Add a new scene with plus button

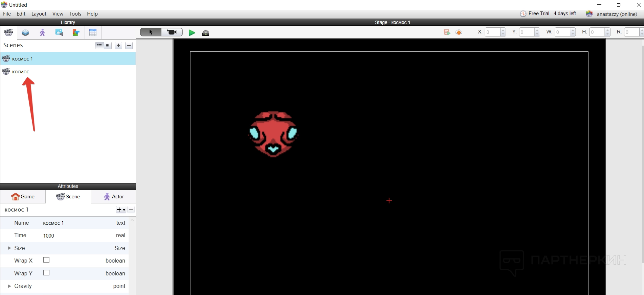tap(118, 46)
